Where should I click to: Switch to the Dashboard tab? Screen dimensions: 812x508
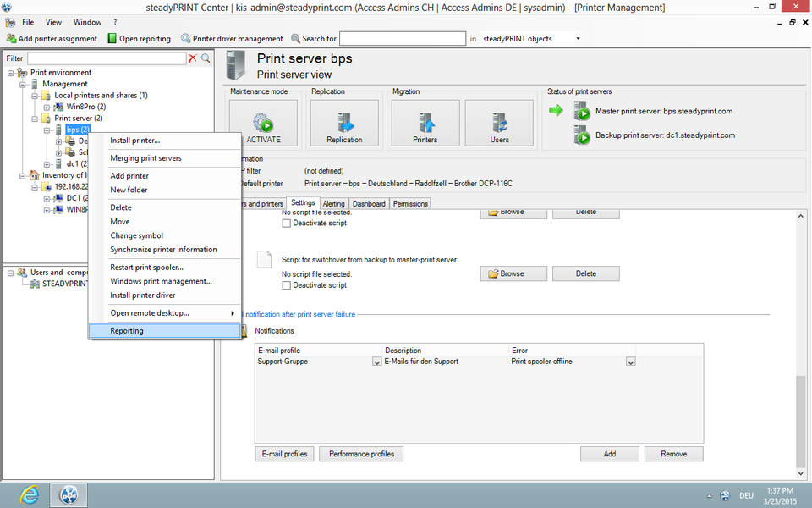(369, 204)
